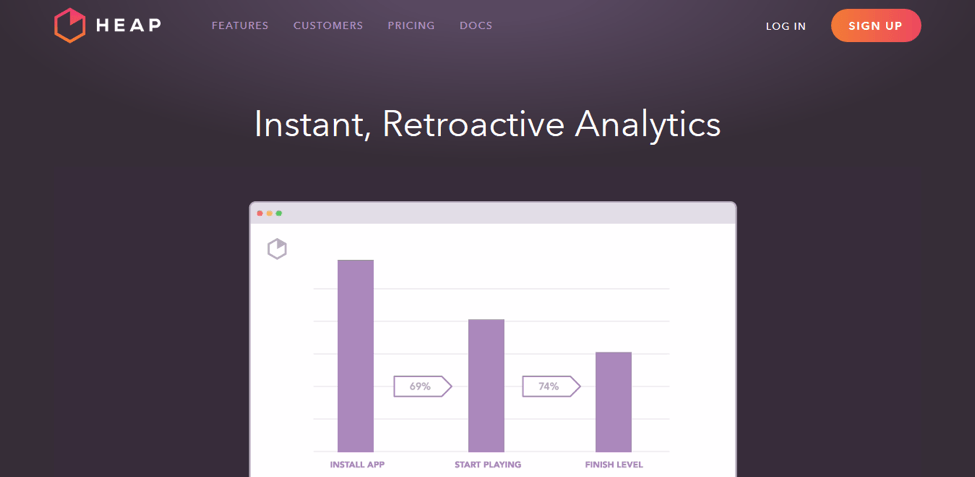Open the Customers page link
The width and height of the screenshot is (975, 477).
pos(328,25)
